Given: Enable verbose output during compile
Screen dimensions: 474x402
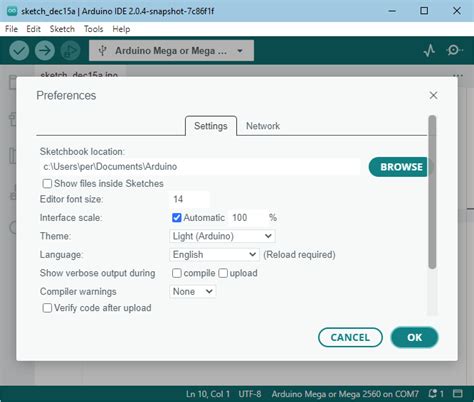Looking at the screenshot, I should tap(177, 273).
